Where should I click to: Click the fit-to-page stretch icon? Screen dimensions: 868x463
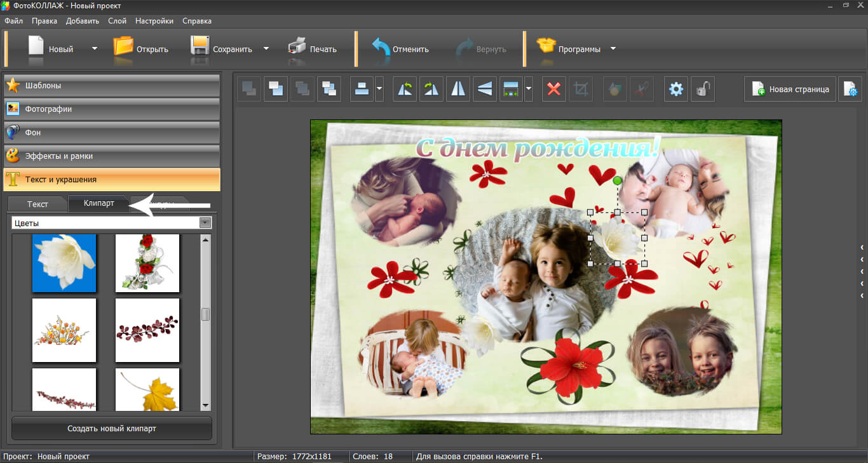(x=511, y=89)
